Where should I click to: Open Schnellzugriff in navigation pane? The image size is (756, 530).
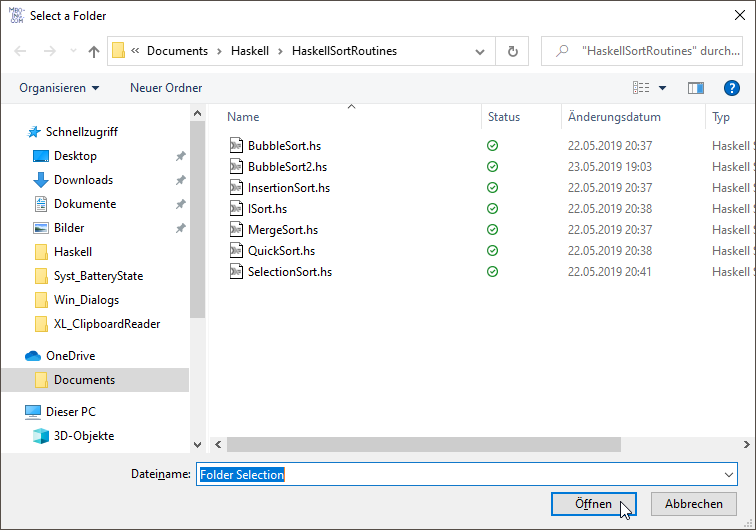81,132
